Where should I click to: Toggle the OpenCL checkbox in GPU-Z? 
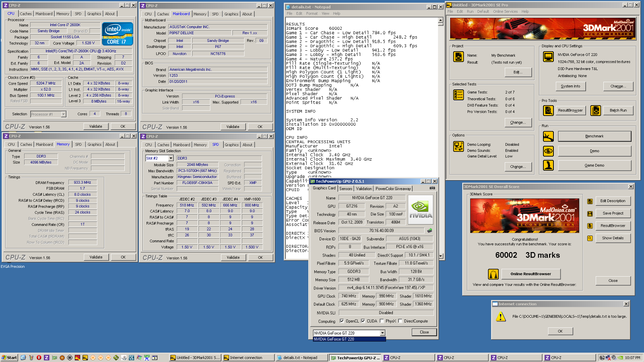[x=342, y=321]
